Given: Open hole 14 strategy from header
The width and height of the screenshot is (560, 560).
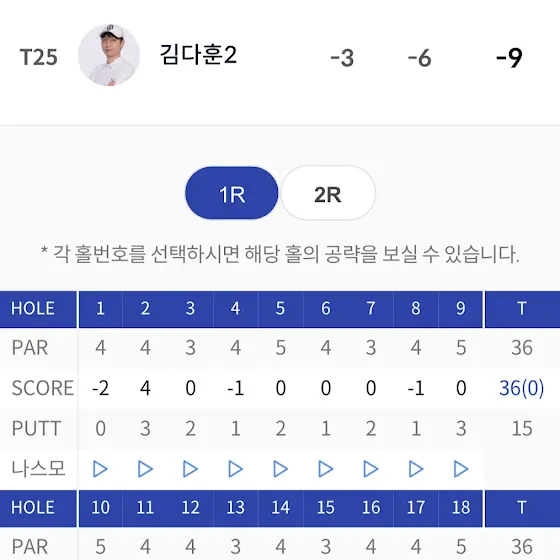Looking at the screenshot, I should 280,508.
